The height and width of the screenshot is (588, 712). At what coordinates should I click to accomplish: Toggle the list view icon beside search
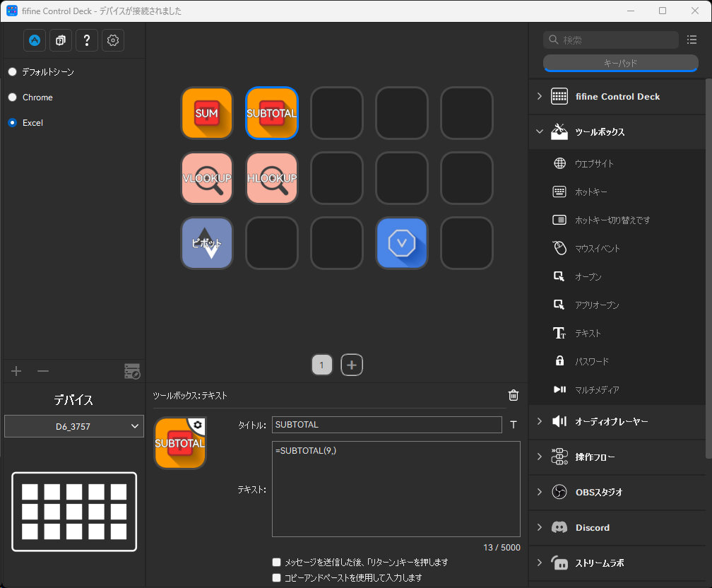[692, 40]
